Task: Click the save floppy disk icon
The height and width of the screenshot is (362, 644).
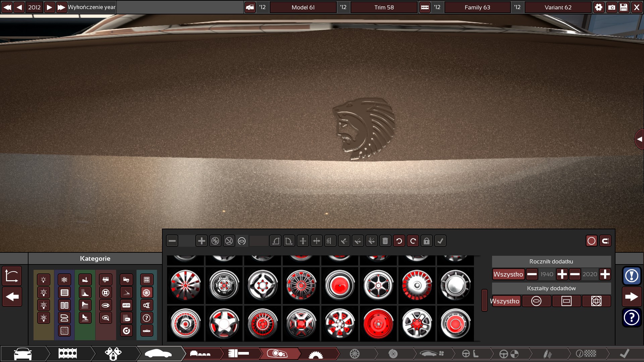Action: [624, 7]
